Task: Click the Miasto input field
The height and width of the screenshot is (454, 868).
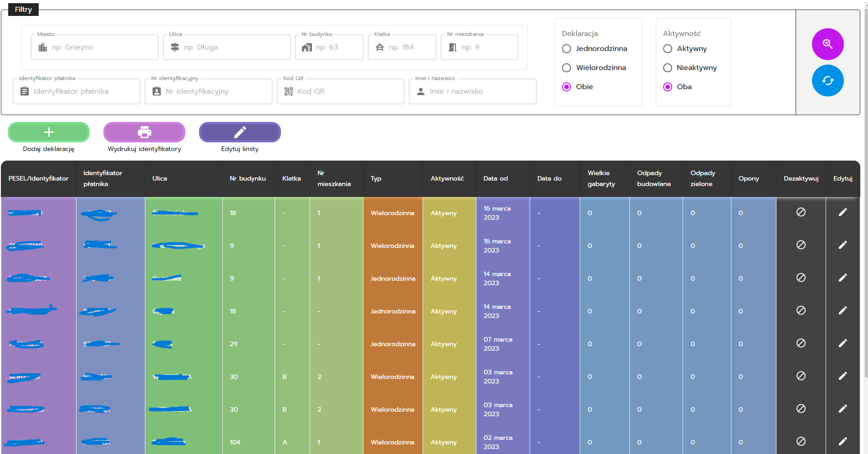Action: point(95,47)
